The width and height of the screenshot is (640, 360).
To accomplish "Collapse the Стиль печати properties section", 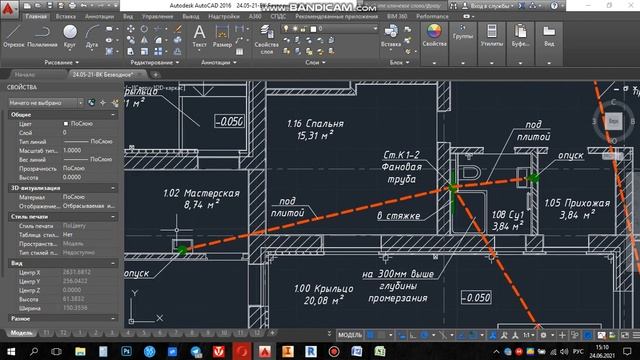I will coord(113,217).
